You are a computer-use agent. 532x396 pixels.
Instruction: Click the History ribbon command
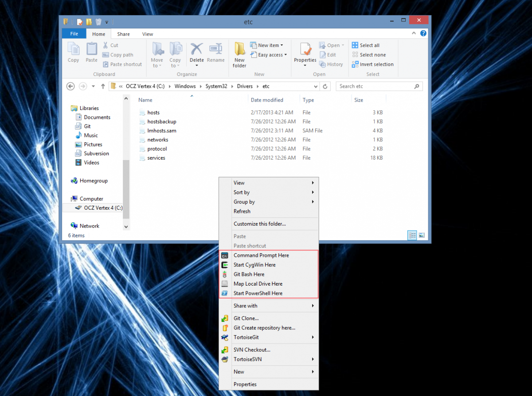tap(331, 64)
